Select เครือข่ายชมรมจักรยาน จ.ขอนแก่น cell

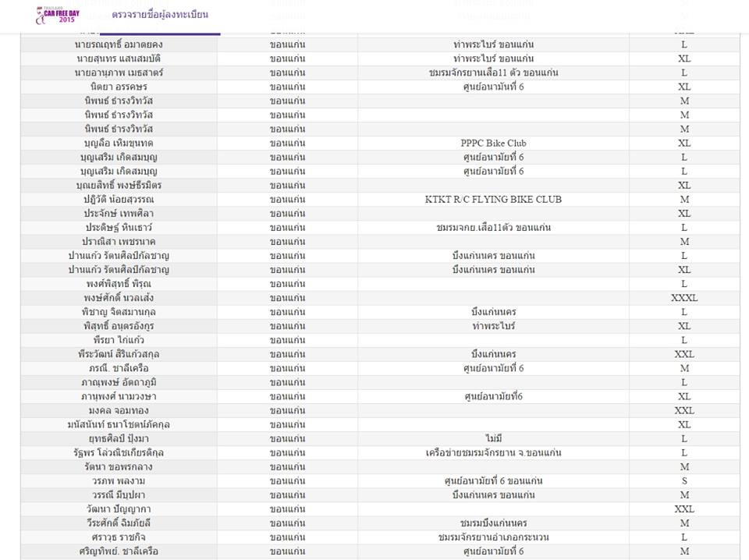(493, 452)
